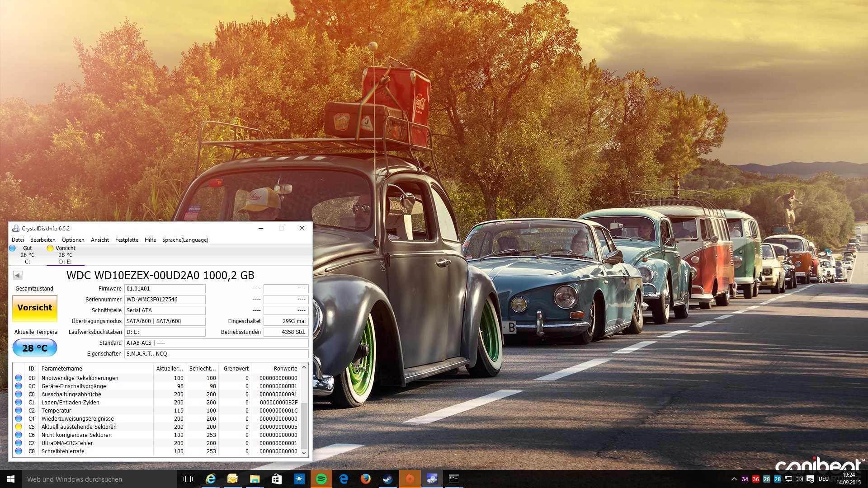
Task: Click the previous disk arrow button
Action: pos(18,275)
